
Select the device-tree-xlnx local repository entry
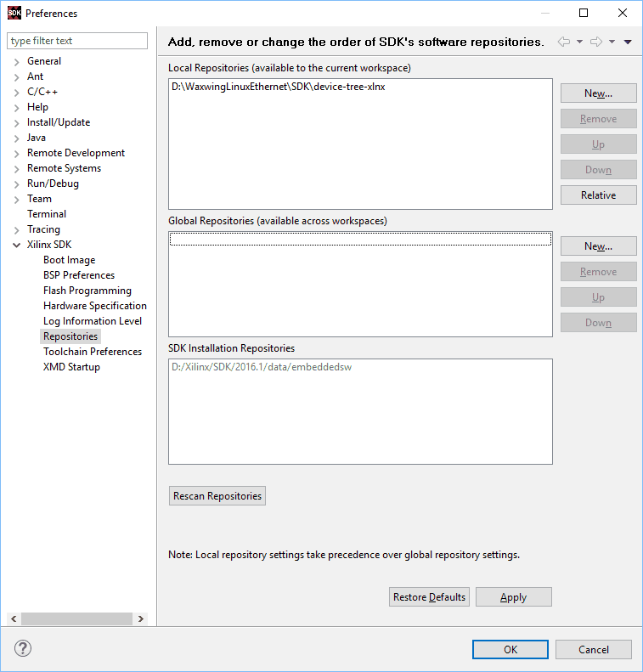(x=279, y=87)
